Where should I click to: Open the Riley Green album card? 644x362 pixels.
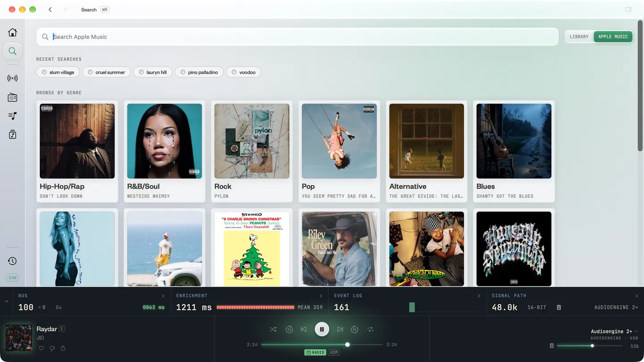tap(339, 248)
